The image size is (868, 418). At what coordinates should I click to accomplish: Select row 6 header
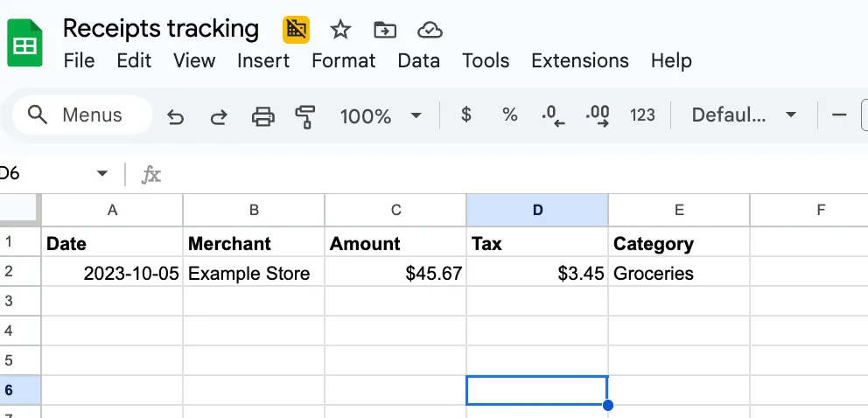tap(20, 391)
